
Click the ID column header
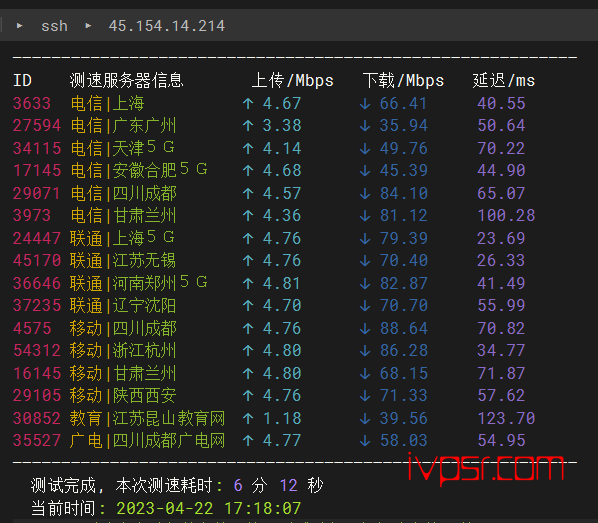click(x=23, y=81)
